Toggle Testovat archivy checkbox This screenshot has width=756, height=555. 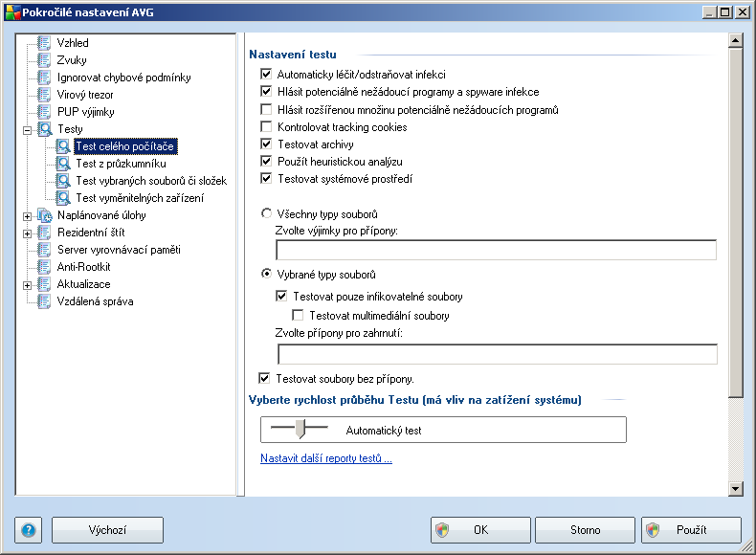coord(266,144)
